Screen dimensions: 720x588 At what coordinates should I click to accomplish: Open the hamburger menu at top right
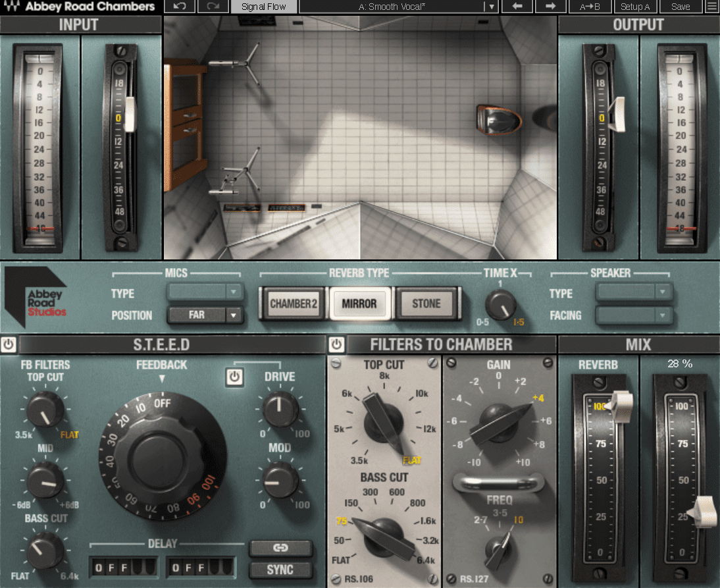pyautogui.click(x=712, y=7)
